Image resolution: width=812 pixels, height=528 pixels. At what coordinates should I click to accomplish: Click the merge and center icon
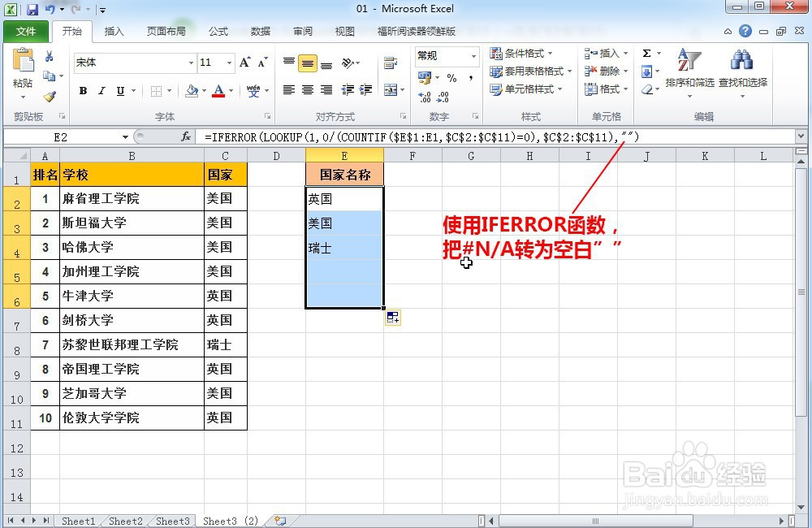(x=391, y=89)
